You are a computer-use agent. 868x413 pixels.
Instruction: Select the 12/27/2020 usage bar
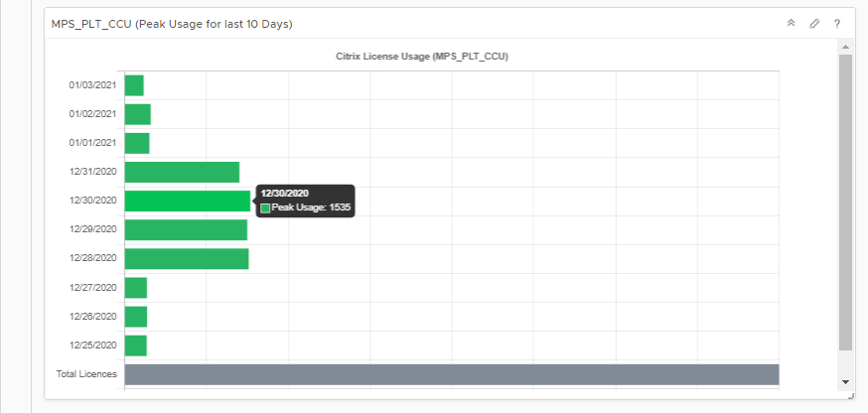pos(136,288)
